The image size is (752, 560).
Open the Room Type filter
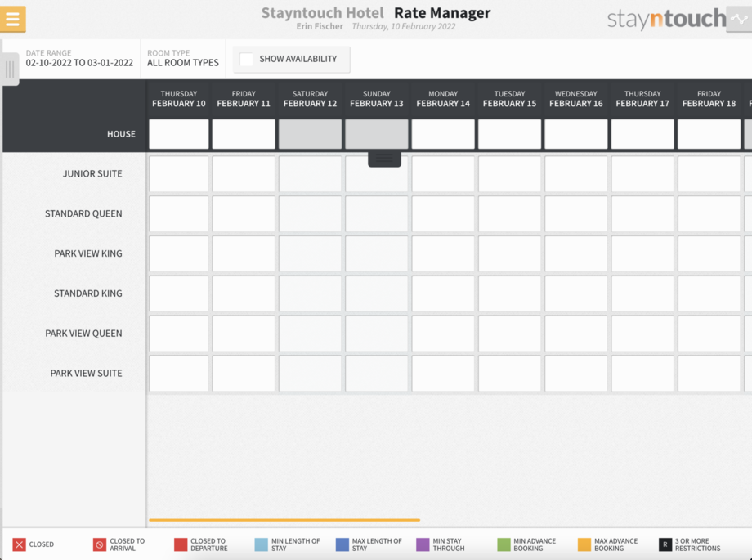pos(183,58)
